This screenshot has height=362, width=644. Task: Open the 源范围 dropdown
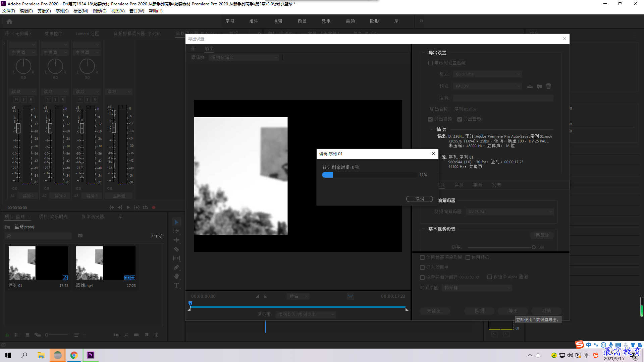(x=306, y=315)
